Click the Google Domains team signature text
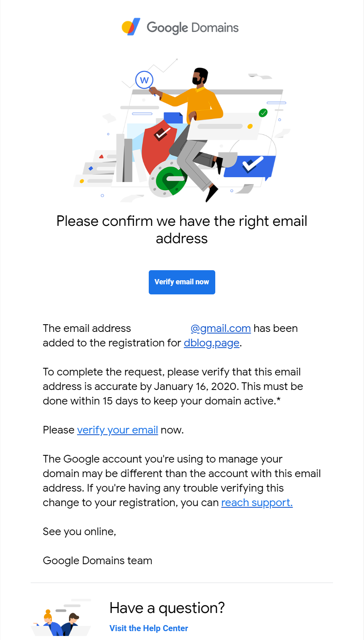This screenshot has height=640, width=364. coord(98,561)
